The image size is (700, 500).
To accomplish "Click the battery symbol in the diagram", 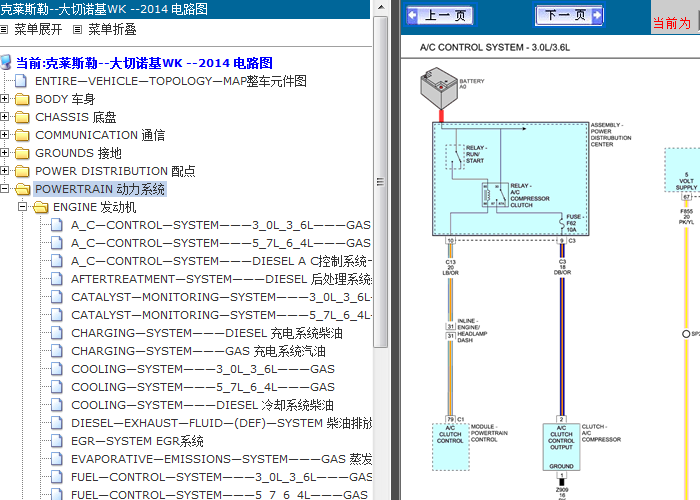I will pyautogui.click(x=439, y=88).
